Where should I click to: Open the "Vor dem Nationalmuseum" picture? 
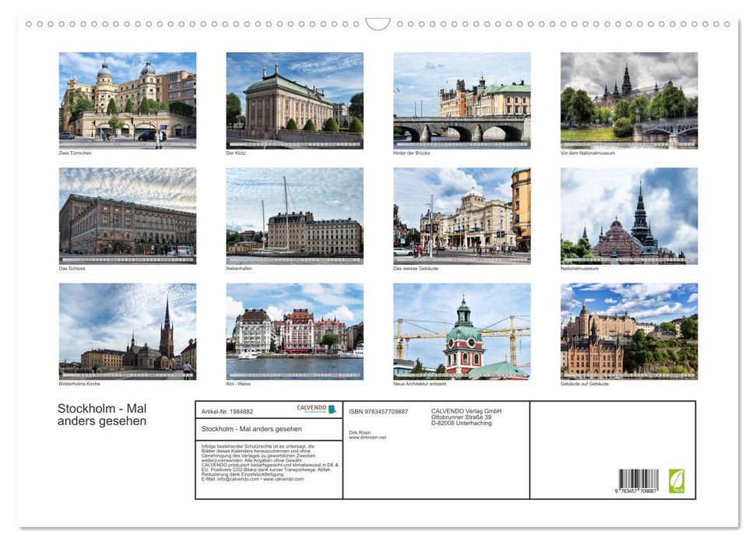point(628,100)
